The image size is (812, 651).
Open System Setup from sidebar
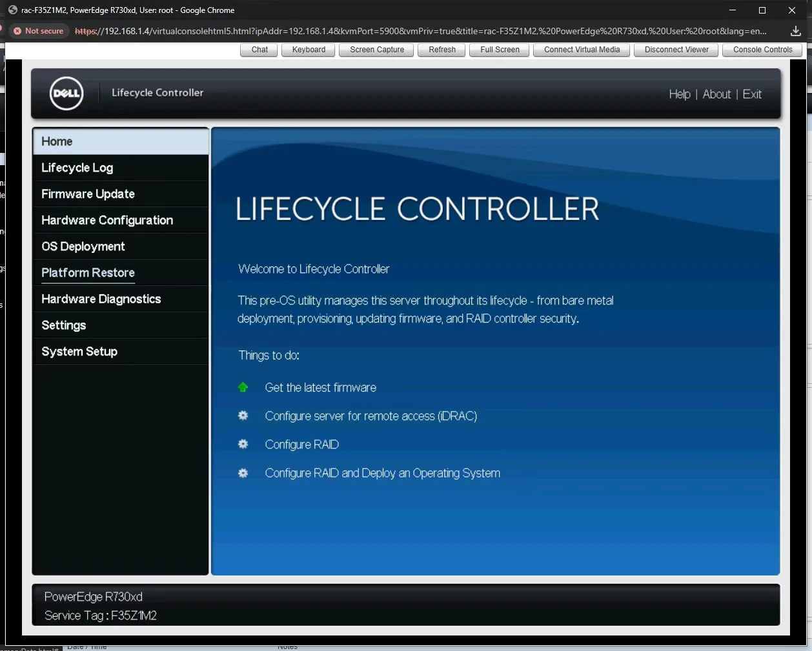point(79,352)
